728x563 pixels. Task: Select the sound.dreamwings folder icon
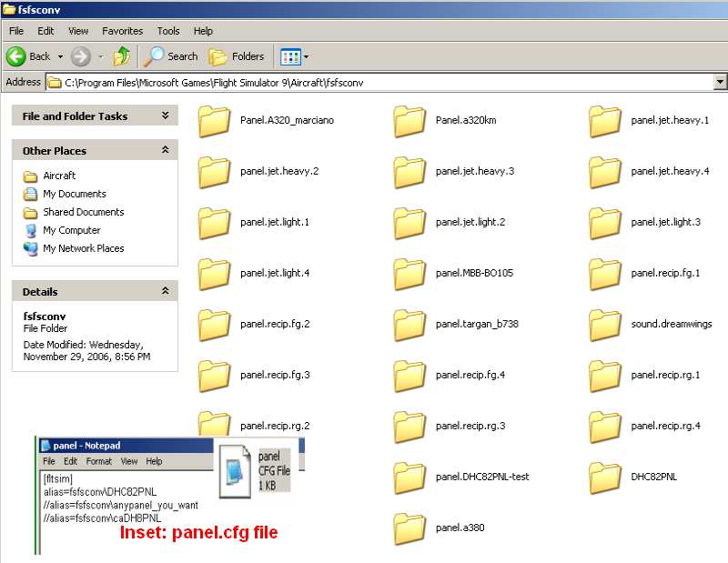pyautogui.click(x=605, y=324)
